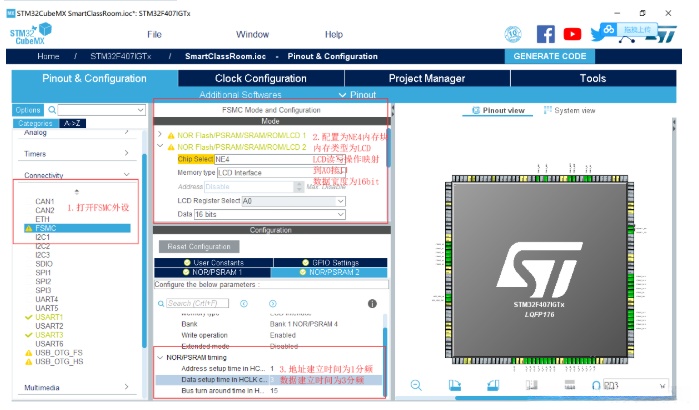Open the Chip Select NE4 dropdown
Image resolution: width=699 pixels, height=410 pixels.
pos(341,159)
